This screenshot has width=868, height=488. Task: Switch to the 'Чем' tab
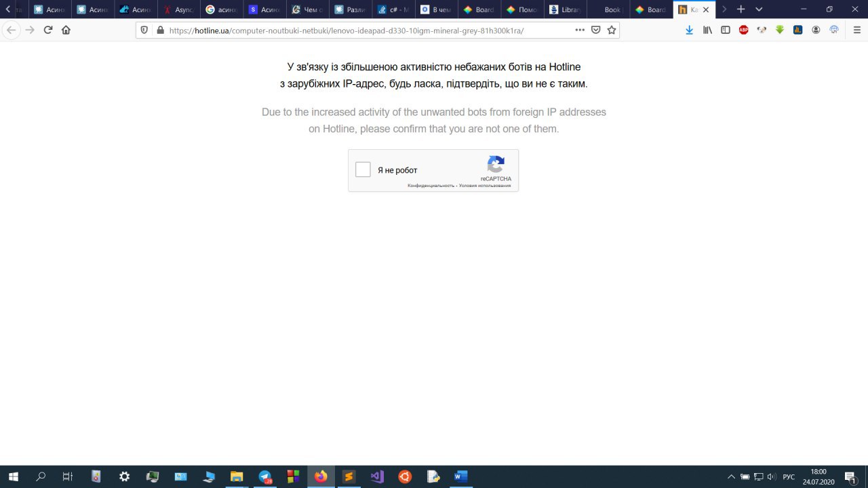pyautogui.click(x=309, y=9)
